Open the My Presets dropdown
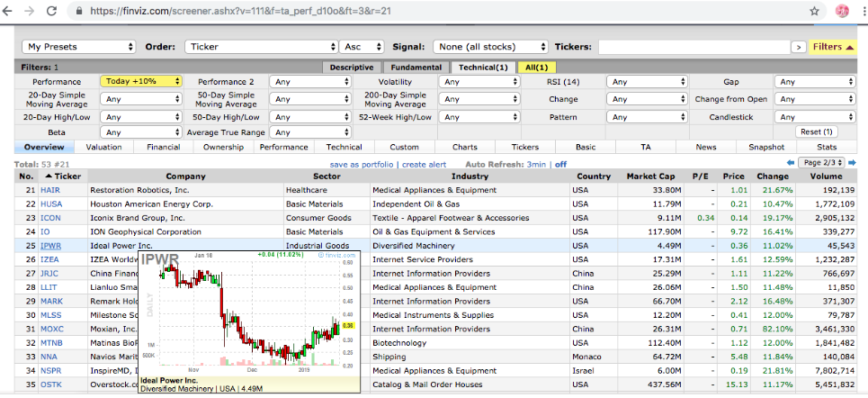 [x=78, y=47]
